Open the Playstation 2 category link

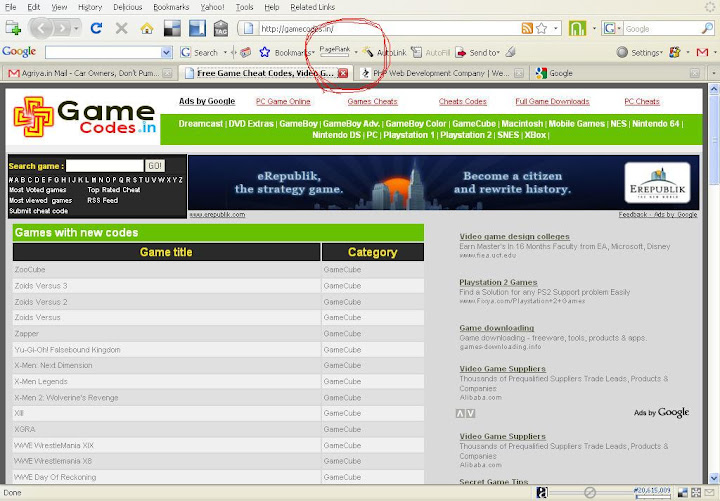[x=466, y=135]
